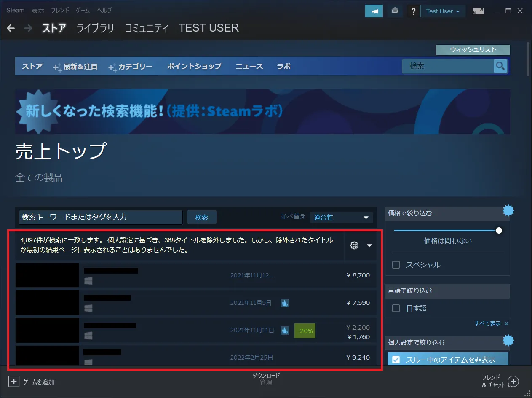Click the 新しくなった検索機能 banner
The image size is (532, 398).
pos(262,112)
